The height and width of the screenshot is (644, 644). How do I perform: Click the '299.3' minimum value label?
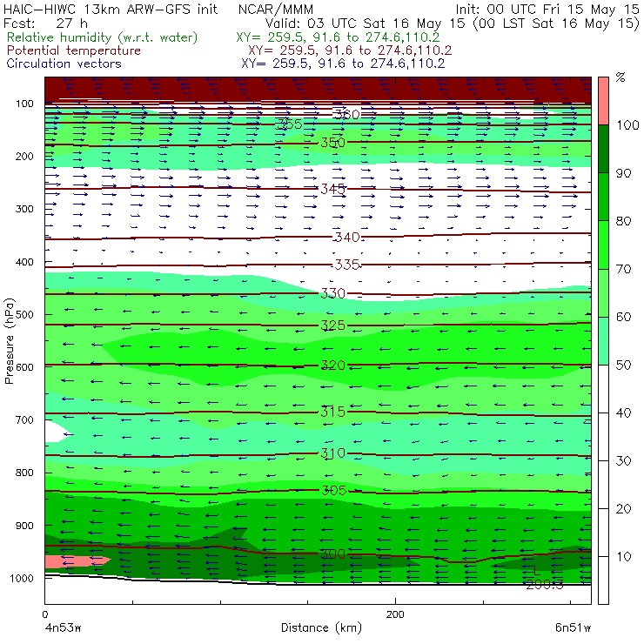point(545,585)
